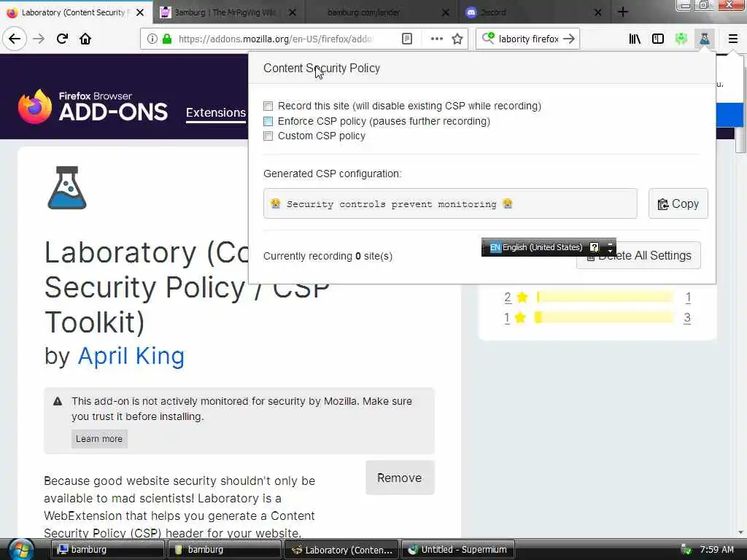This screenshot has height=560, width=747.
Task: Click the address bar URL field
Action: point(276,39)
